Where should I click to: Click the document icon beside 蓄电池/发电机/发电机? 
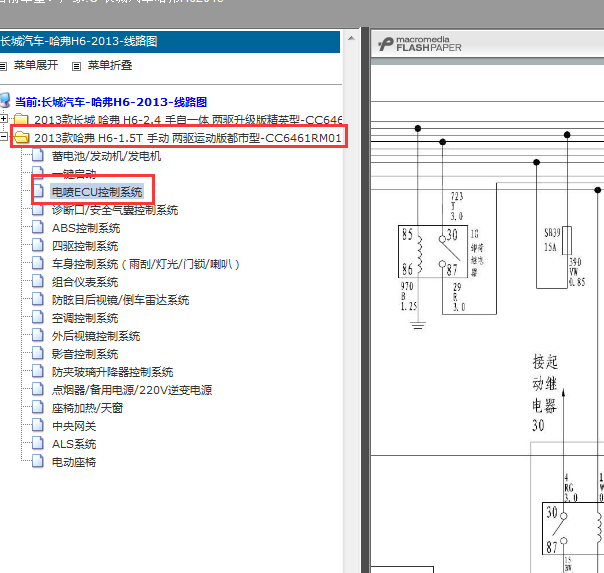coord(38,155)
